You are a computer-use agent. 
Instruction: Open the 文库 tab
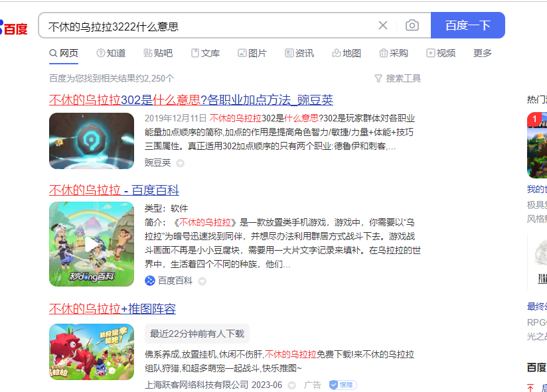[206, 53]
